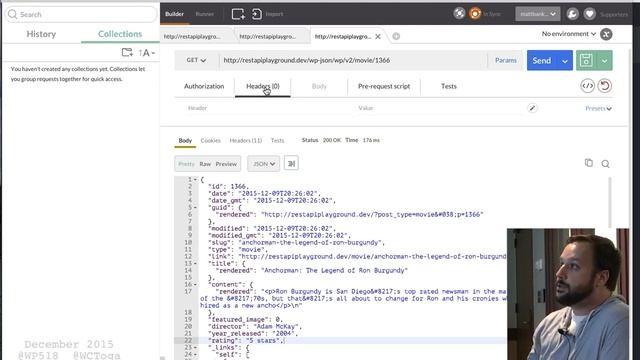Viewport: 640px width, 360px height.
Task: Show the response Body tab
Action: pyautogui.click(x=185, y=140)
